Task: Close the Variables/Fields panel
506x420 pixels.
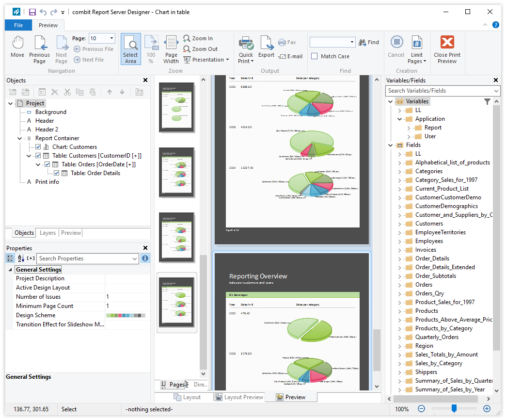Action: tap(496, 80)
